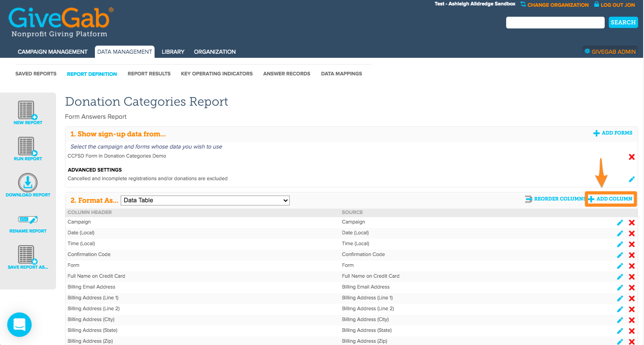Edit the Billing Address (Line 2) column
The width and height of the screenshot is (644, 345).
tap(620, 309)
